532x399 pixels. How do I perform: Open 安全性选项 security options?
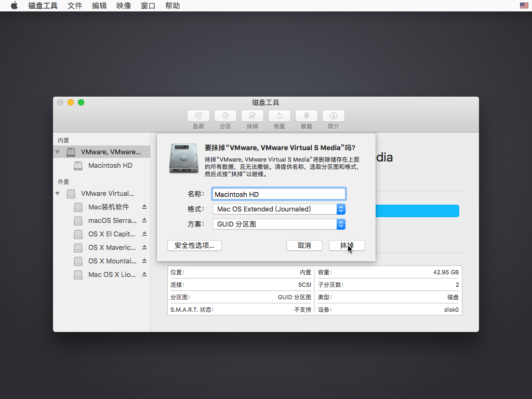click(x=194, y=245)
